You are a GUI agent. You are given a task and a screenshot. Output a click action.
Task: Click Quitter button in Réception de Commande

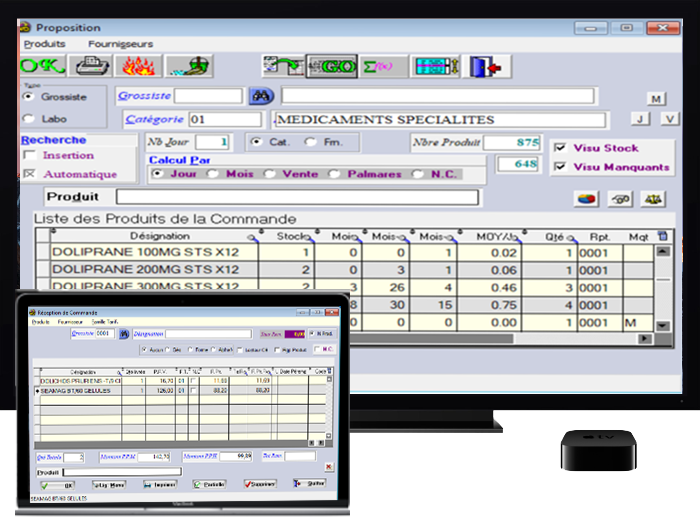pyautogui.click(x=309, y=483)
